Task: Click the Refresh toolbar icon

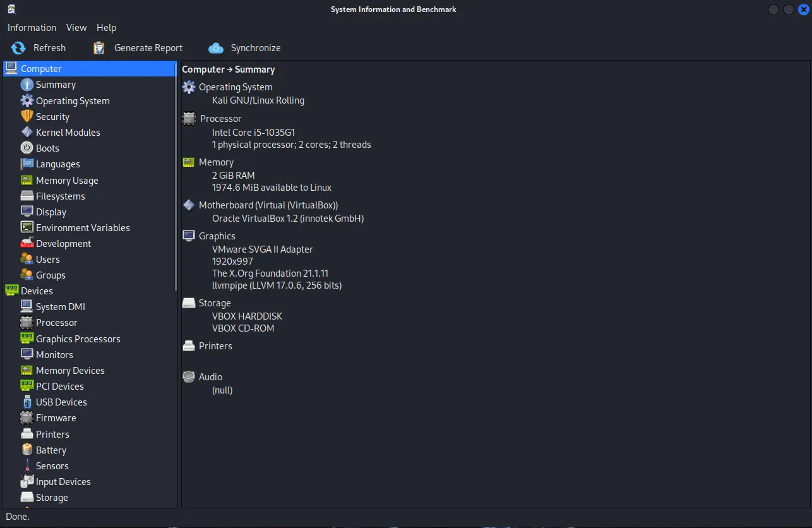Action: pyautogui.click(x=18, y=48)
